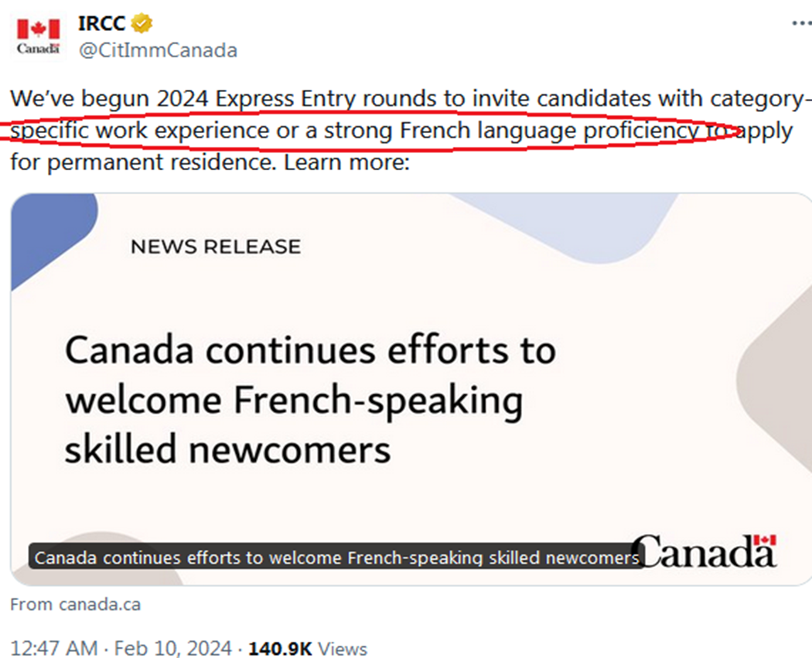This screenshot has width=812, height=658.
Task: Click the 12:47 AM post timestamp
Action: (54, 648)
